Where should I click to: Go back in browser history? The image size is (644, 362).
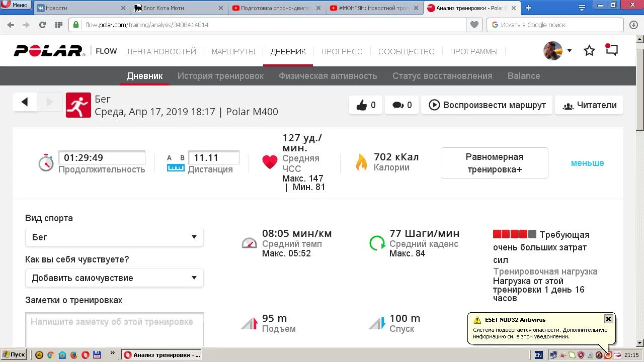coord(11,25)
